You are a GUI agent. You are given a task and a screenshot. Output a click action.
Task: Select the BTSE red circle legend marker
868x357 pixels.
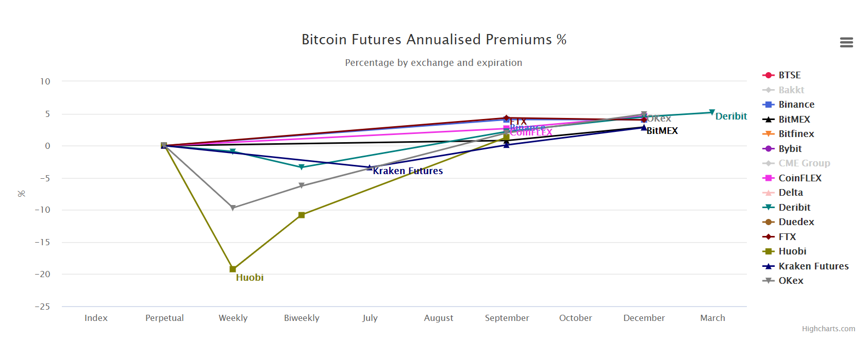768,75
